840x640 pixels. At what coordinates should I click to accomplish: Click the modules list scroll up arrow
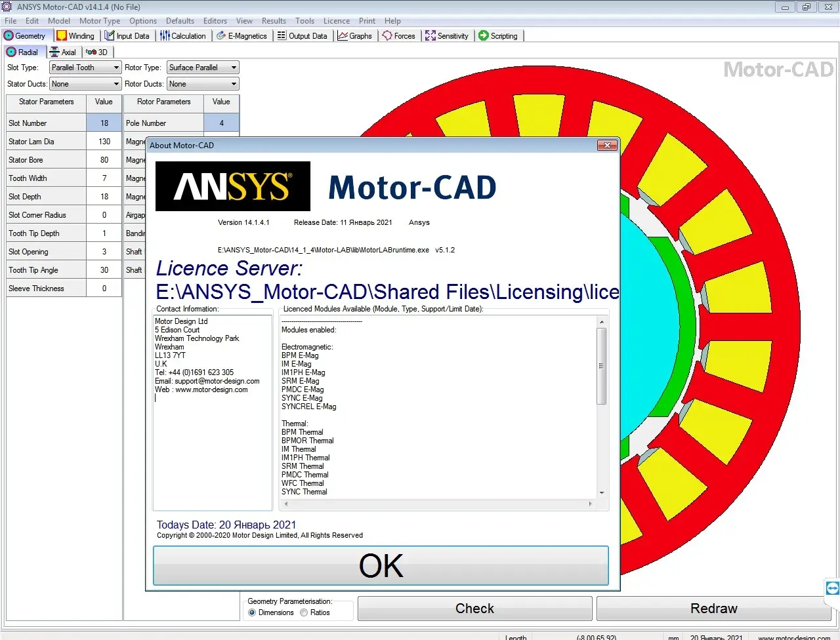(x=601, y=322)
